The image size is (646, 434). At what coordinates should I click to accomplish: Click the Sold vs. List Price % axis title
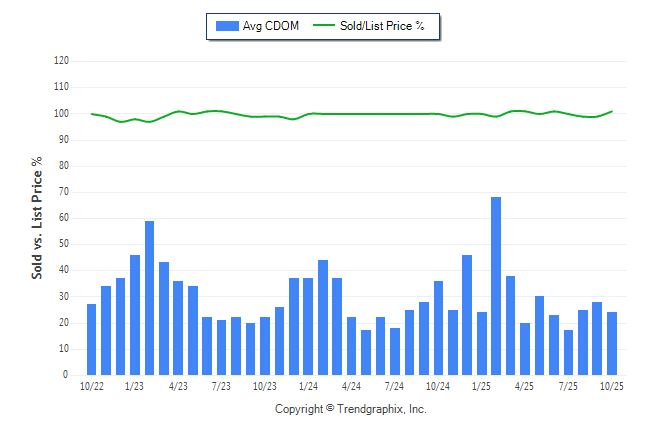tap(38, 217)
